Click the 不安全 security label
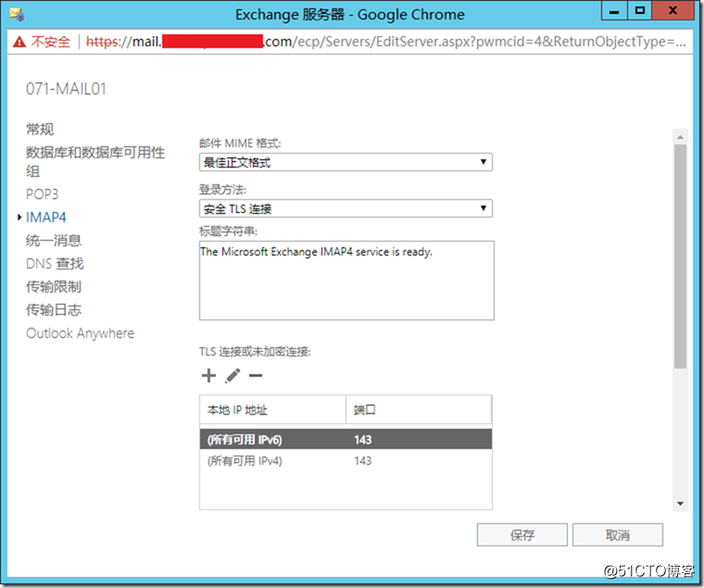Screen dimensions: 704x588 pos(51,42)
